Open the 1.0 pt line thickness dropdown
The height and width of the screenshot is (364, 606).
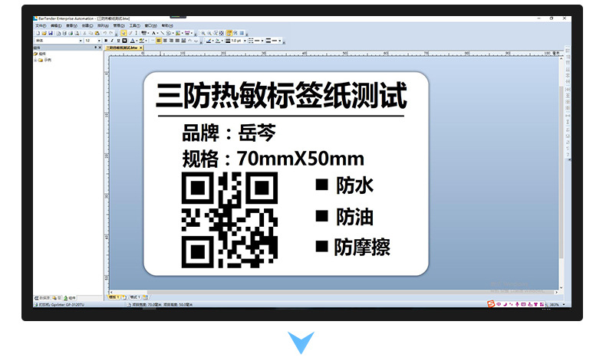pyautogui.click(x=245, y=41)
